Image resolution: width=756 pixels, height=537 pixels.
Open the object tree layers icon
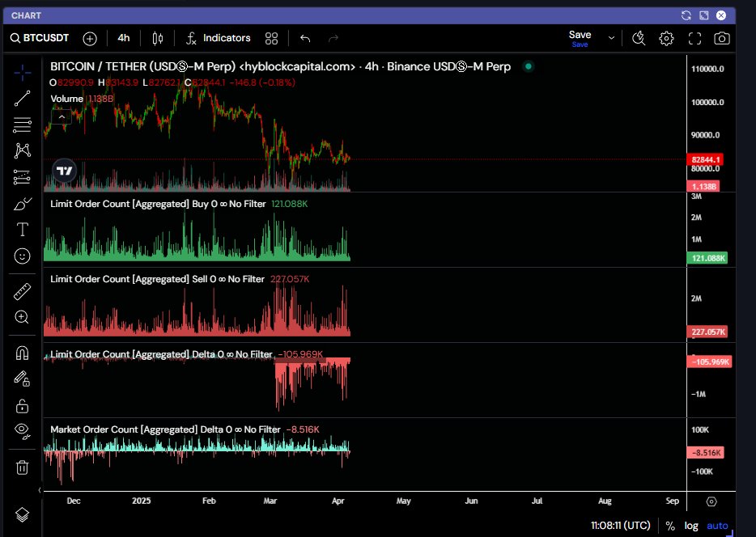click(22, 515)
